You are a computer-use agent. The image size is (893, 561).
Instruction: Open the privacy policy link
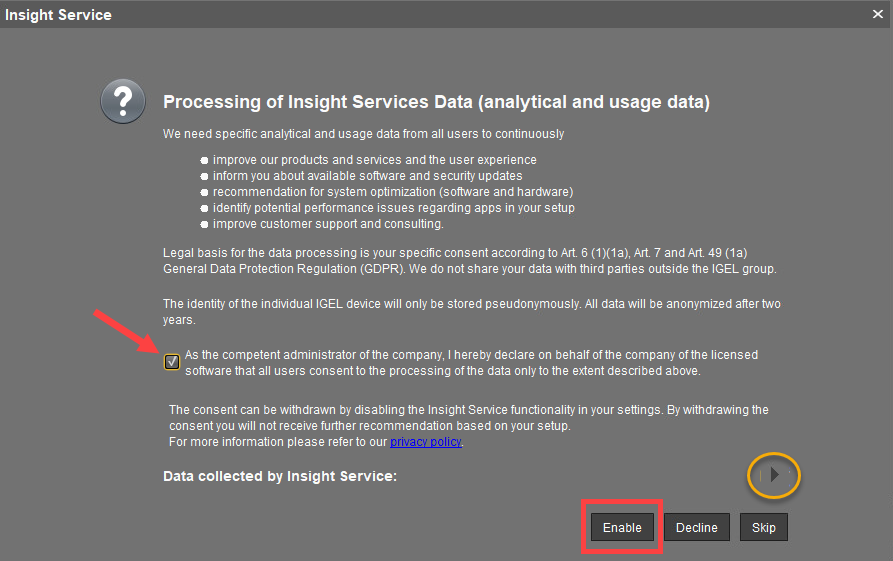click(x=426, y=441)
